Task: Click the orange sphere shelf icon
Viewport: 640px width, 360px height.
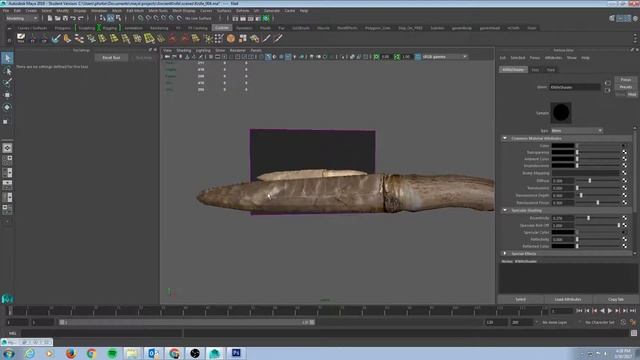Action: pyautogui.click(x=231, y=38)
